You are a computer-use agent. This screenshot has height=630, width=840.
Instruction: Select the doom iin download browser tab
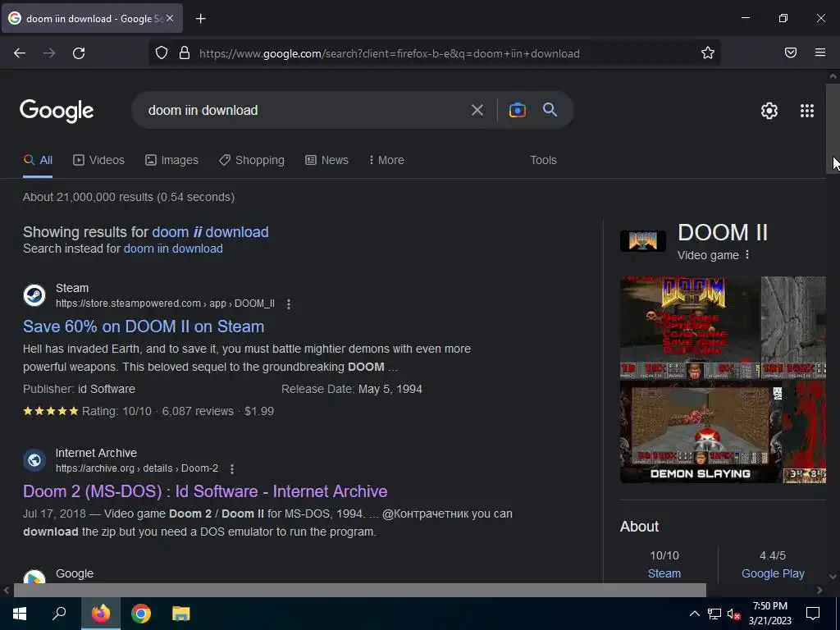coord(92,18)
